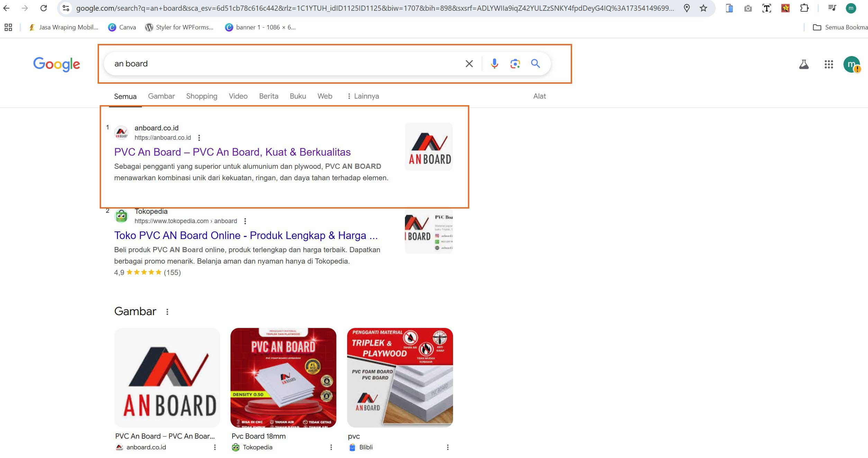Reload the Google search page
The width and height of the screenshot is (868, 458).
(44, 8)
